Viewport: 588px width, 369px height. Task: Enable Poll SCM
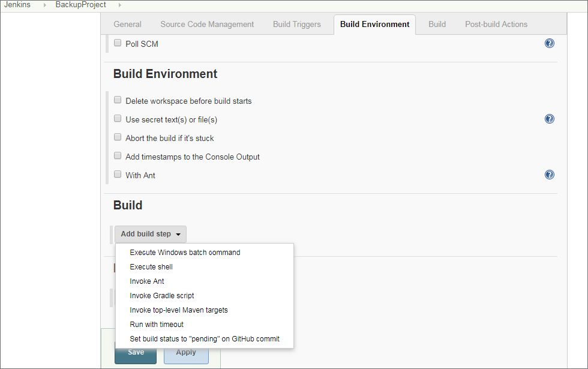coord(118,43)
